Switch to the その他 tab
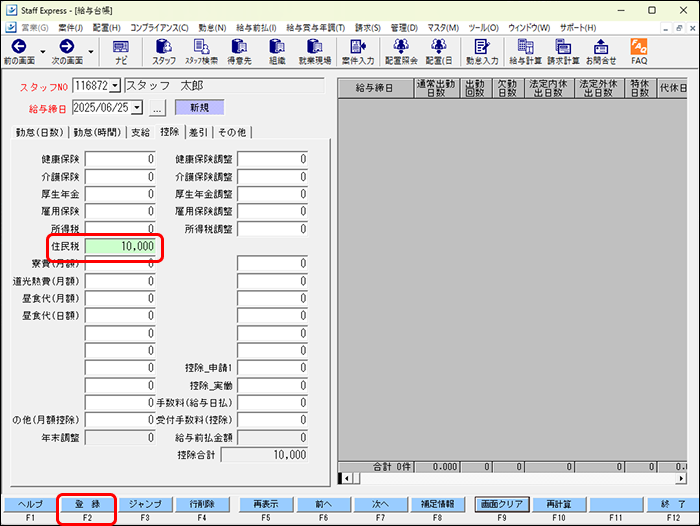Image resolution: width=700 pixels, height=526 pixels. [x=232, y=132]
